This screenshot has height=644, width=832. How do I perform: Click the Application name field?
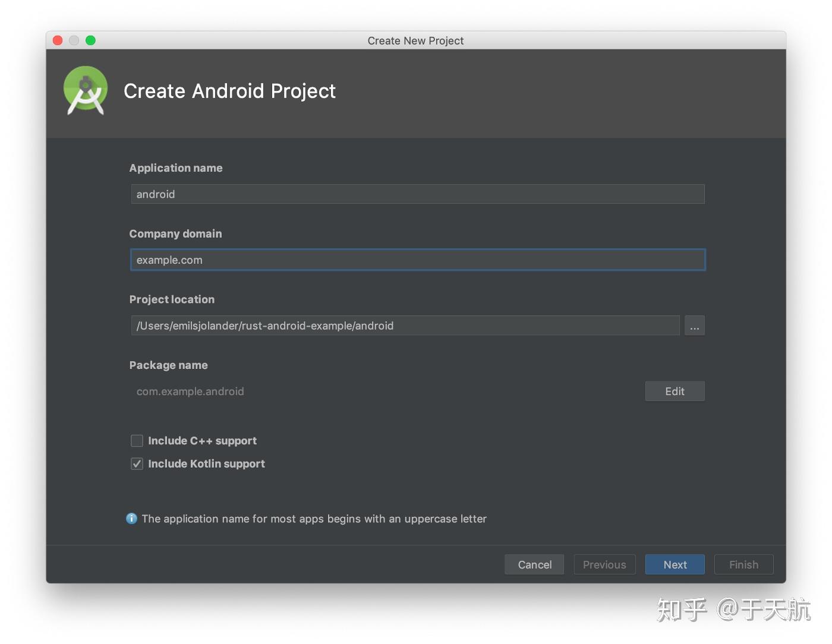(418, 194)
